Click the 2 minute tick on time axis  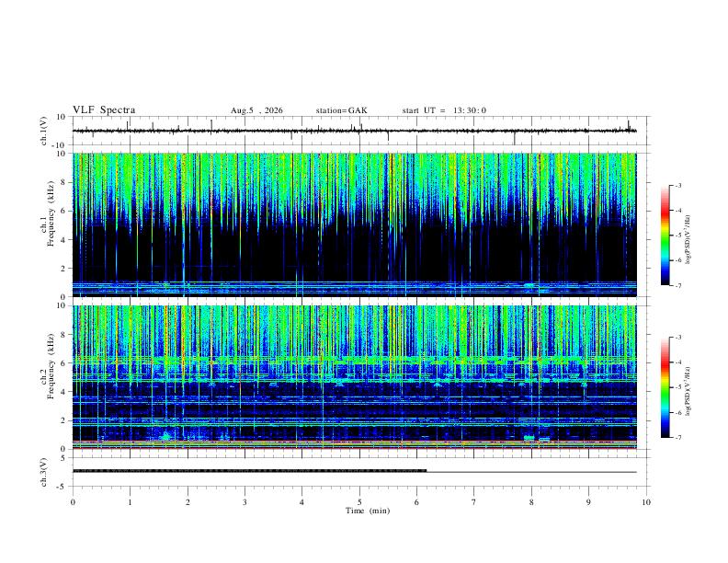(x=188, y=502)
